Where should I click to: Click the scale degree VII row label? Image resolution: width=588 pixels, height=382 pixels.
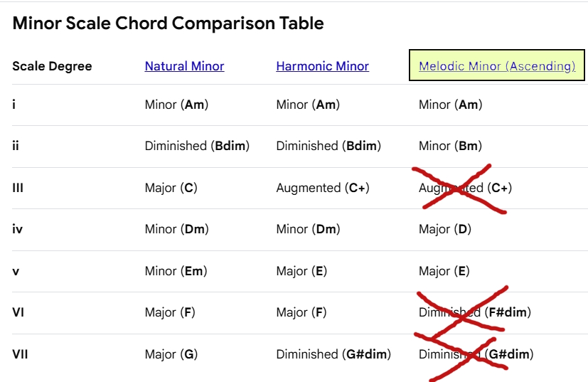tap(20, 354)
